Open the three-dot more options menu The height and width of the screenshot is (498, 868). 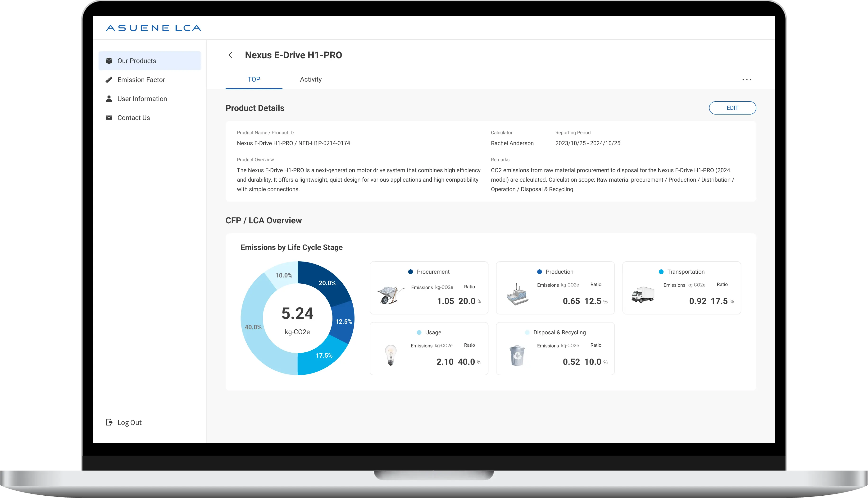747,80
